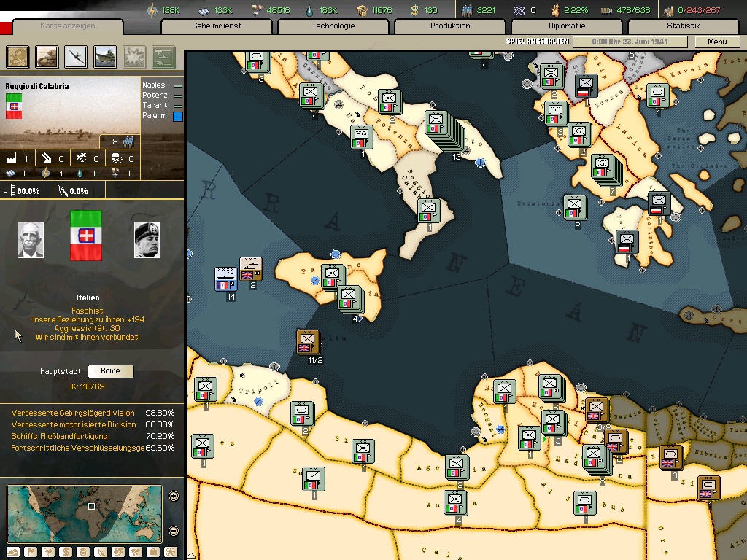Click the Mussolini leader portrait
Viewport: 747px width, 560px height.
point(147,239)
